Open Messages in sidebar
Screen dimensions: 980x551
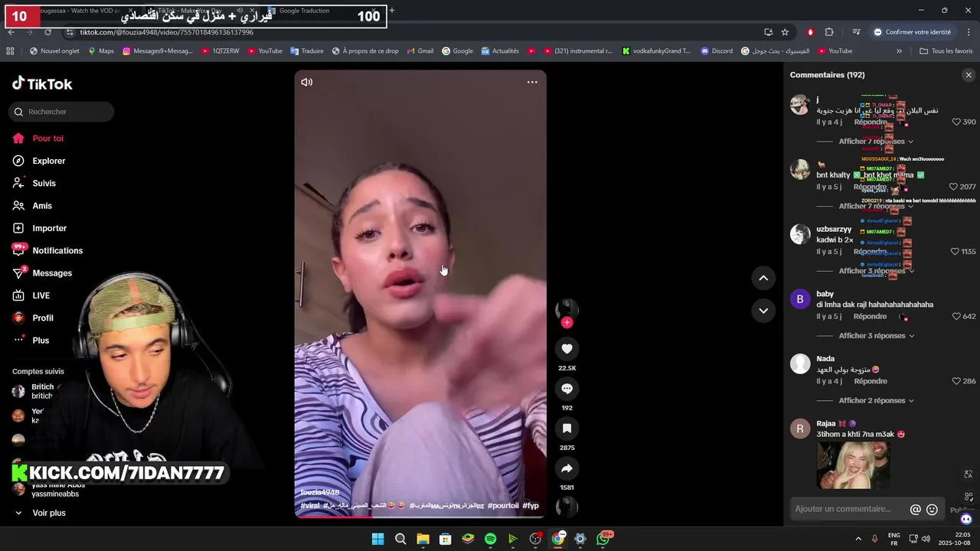42,273
